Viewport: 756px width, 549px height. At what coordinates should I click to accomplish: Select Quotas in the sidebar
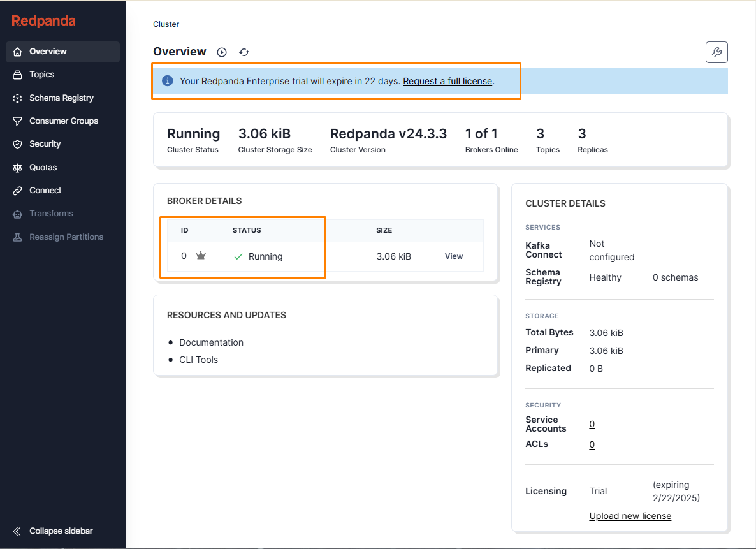tap(62, 168)
